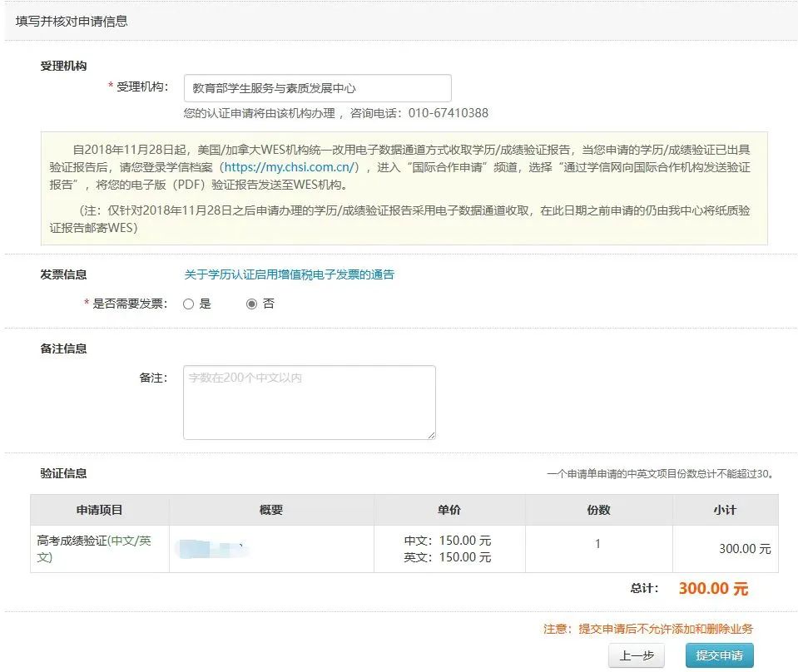Screen dimensions: 798x672
Task: Click the 提交申请 submit button
Action: pyautogui.click(x=719, y=655)
